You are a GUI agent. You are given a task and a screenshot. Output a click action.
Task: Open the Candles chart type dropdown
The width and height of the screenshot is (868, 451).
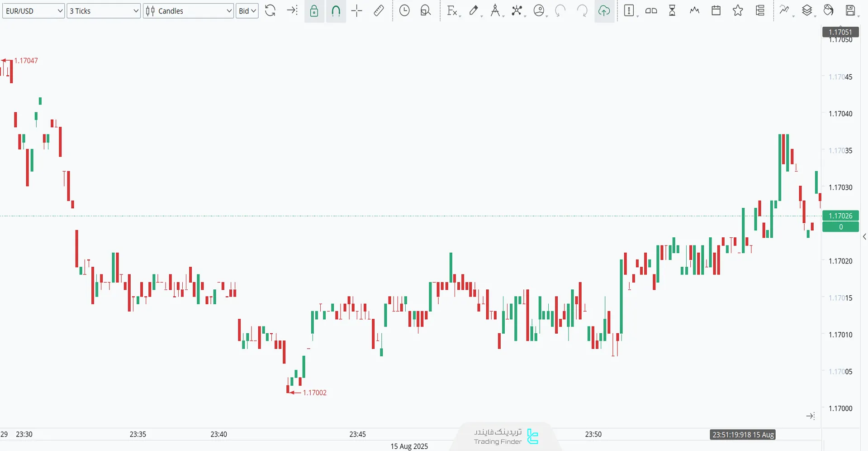pos(188,11)
